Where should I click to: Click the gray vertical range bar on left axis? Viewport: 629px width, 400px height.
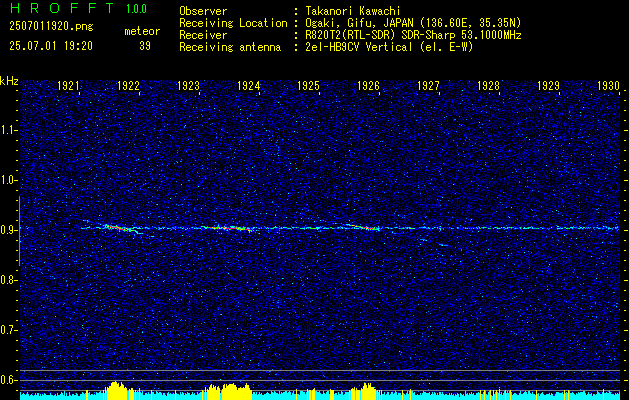pos(19,231)
